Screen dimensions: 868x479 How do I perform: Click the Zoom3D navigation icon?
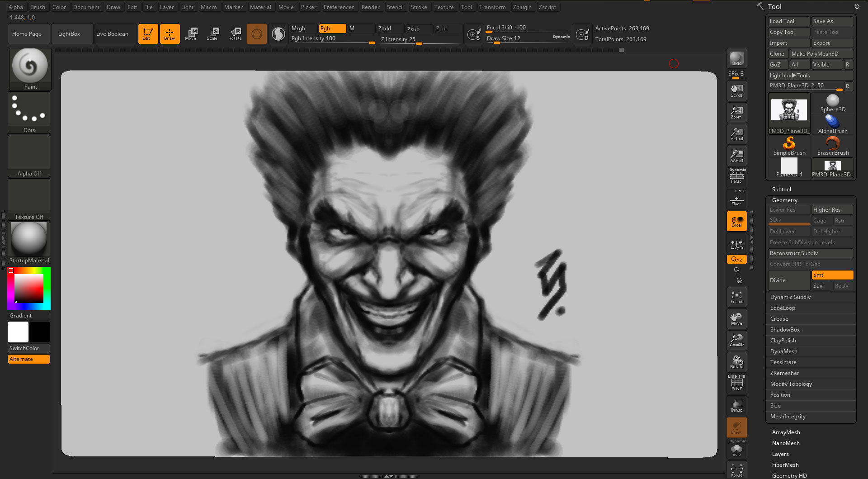[x=736, y=340]
